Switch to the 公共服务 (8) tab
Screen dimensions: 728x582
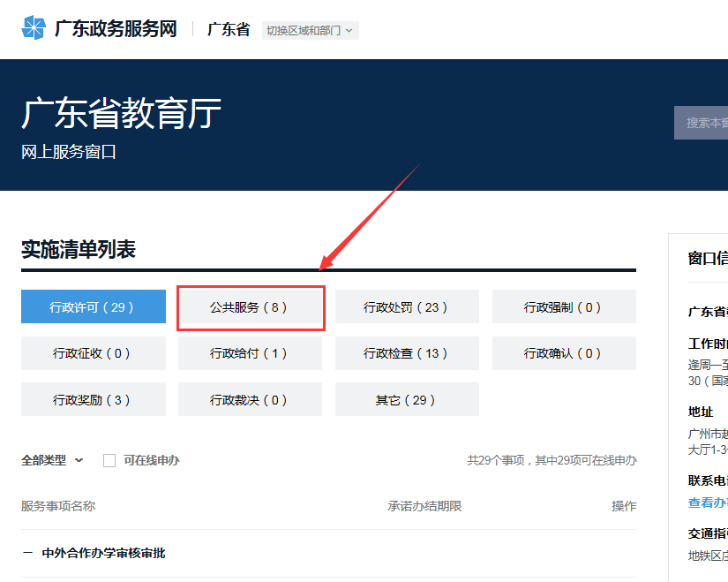coord(251,306)
